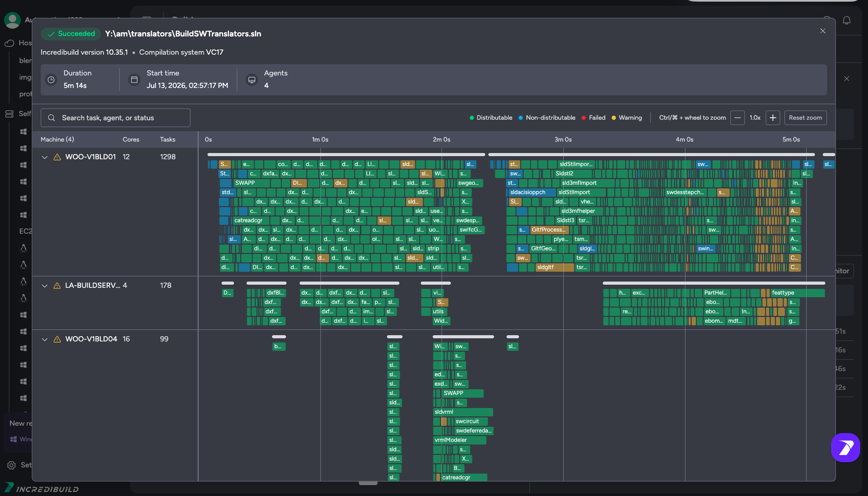Close the build details dialog

tap(823, 31)
